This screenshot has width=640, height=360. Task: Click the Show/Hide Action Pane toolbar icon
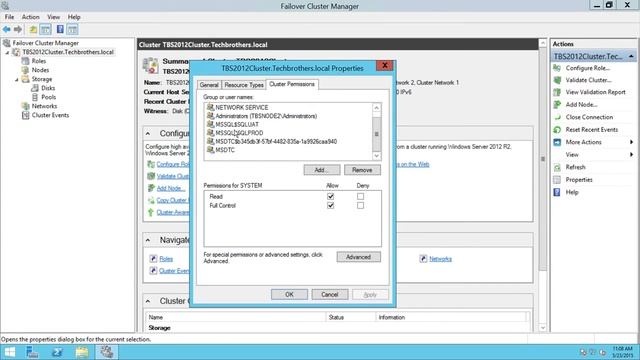point(72,29)
